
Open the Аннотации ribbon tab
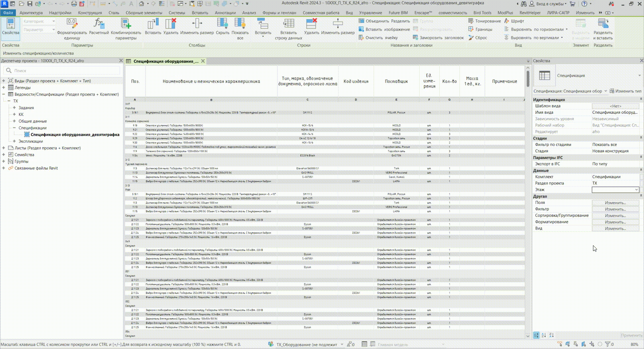click(225, 13)
